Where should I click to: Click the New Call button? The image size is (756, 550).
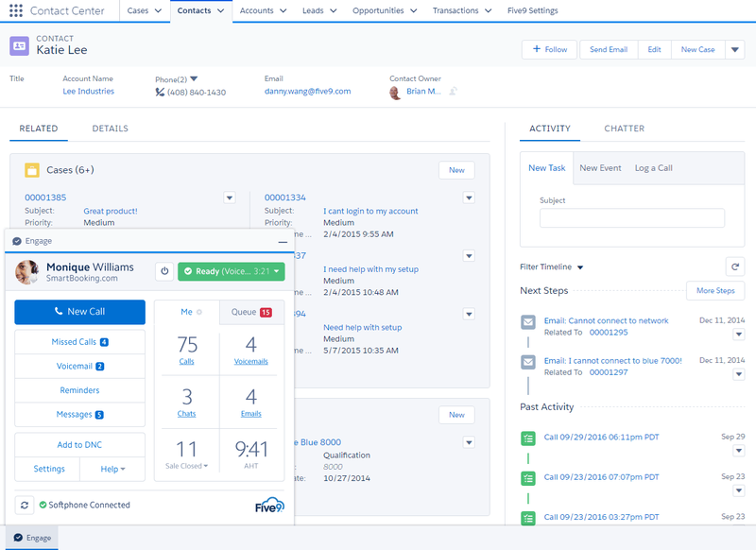click(79, 312)
